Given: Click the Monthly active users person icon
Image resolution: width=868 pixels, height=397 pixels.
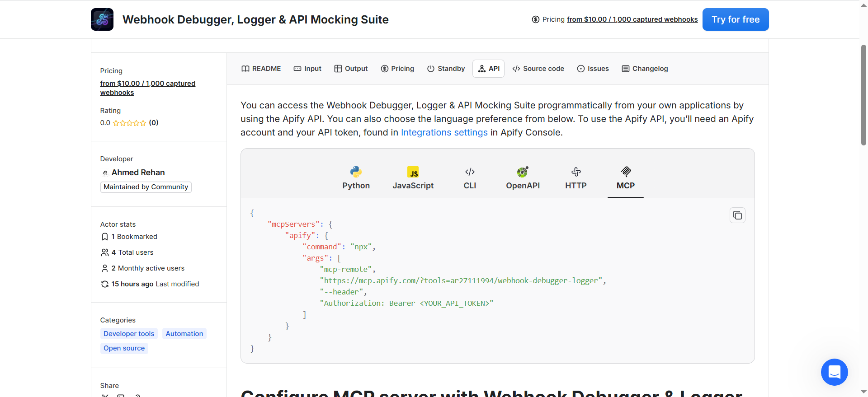Looking at the screenshot, I should (x=105, y=268).
